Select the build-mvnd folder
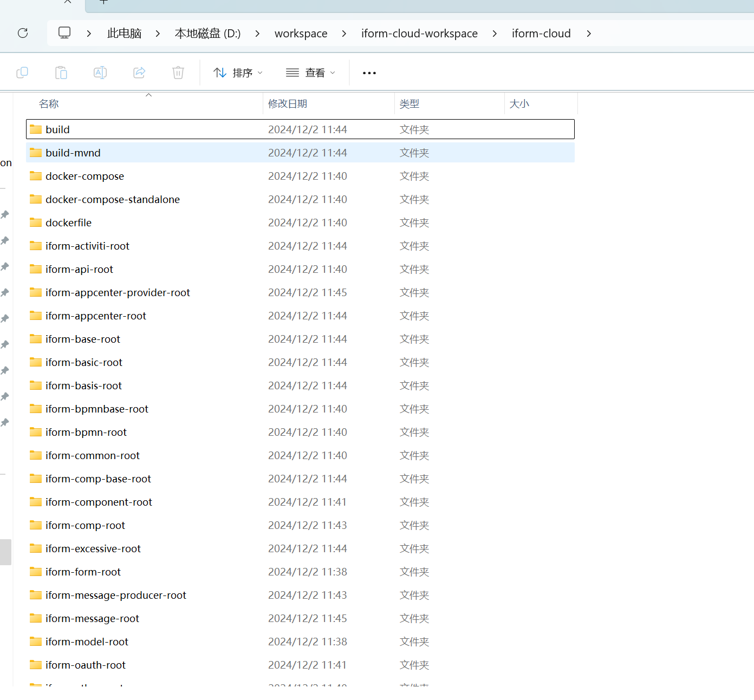Viewport: 754px width, 700px height. click(73, 153)
